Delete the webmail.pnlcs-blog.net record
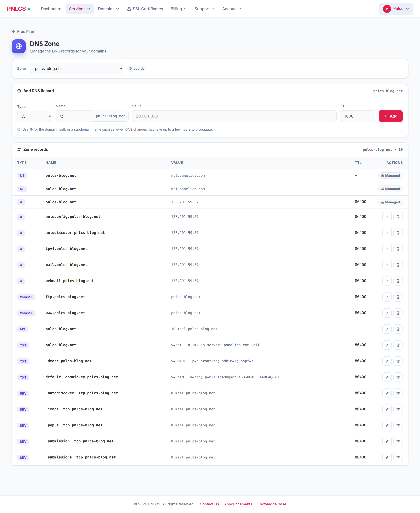Screen dimensions: 420x513 398,281
